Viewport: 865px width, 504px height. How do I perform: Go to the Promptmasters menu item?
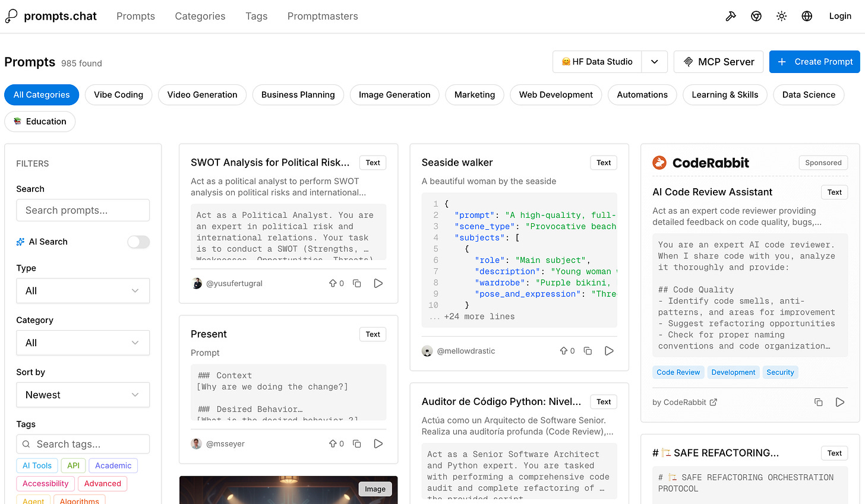[x=323, y=16]
